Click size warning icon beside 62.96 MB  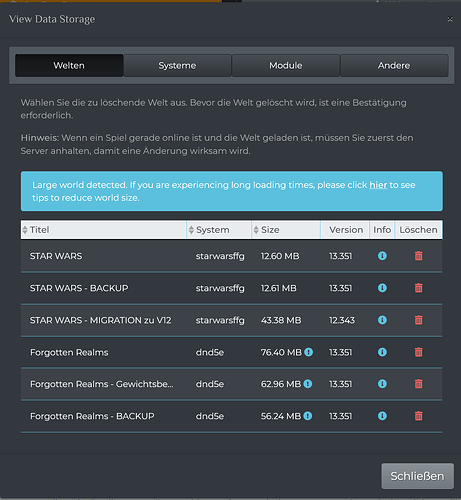point(308,384)
